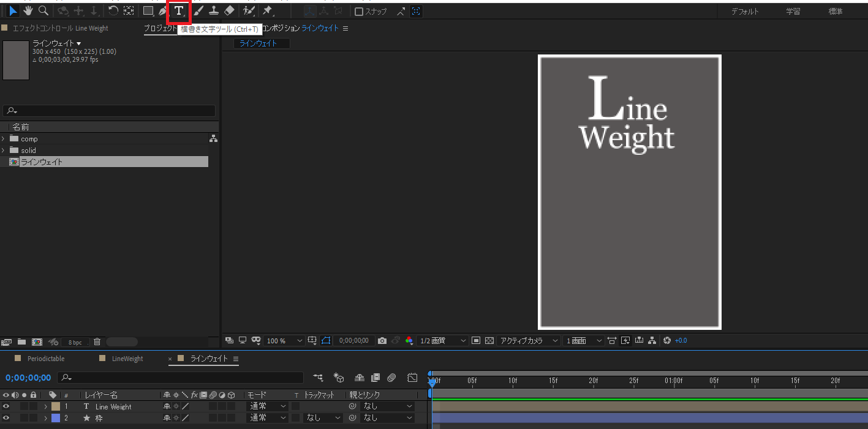
Task: Click the Project panel search field
Action: coord(109,111)
